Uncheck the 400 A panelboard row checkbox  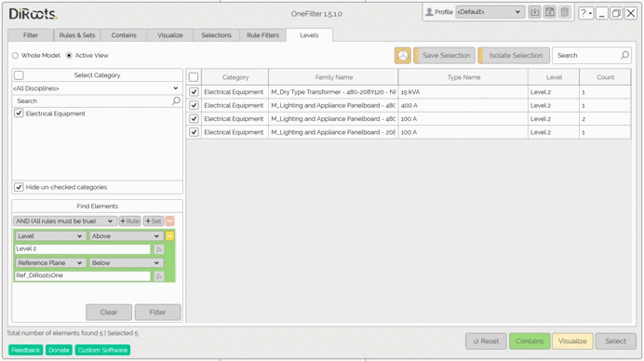[x=194, y=105]
